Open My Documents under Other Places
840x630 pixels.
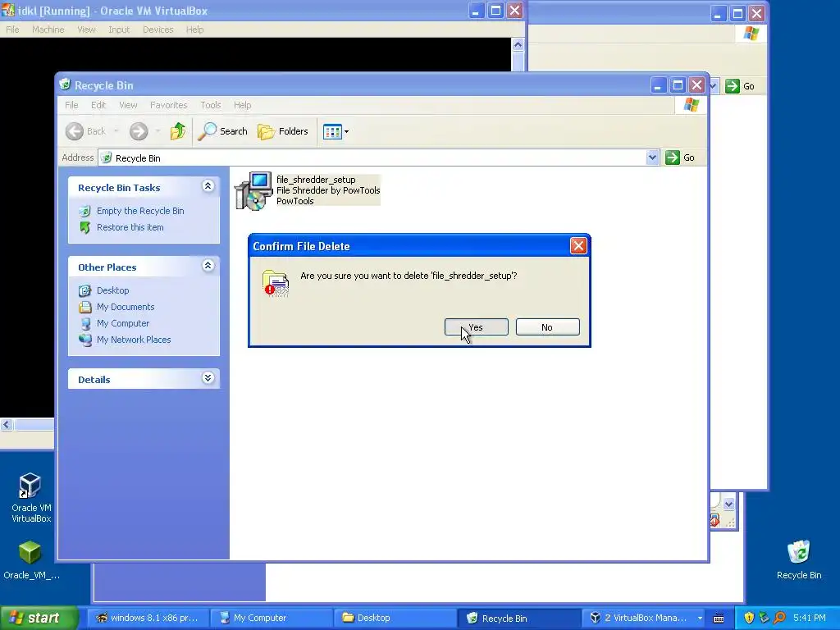coord(126,307)
